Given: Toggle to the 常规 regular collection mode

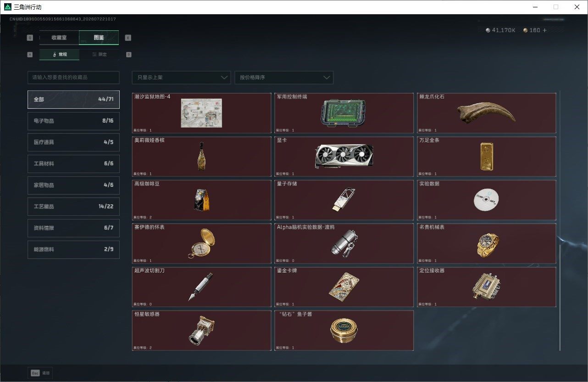Looking at the screenshot, I should pos(59,54).
